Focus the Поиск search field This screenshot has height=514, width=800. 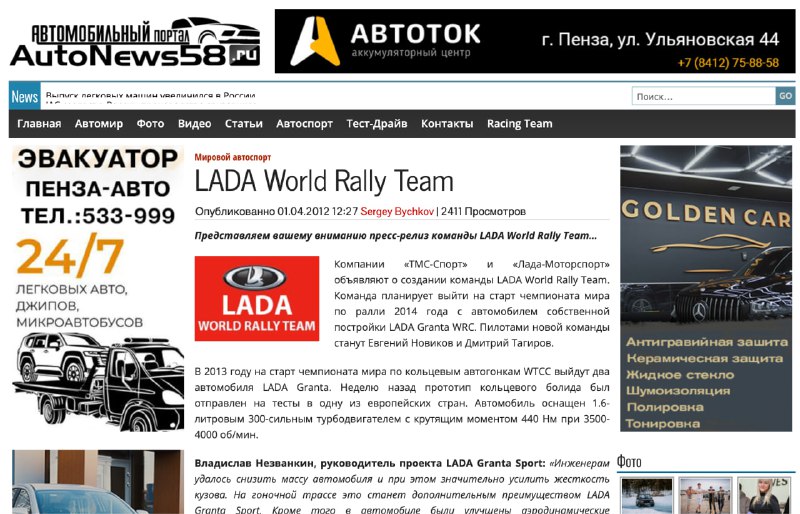pyautogui.click(x=704, y=96)
